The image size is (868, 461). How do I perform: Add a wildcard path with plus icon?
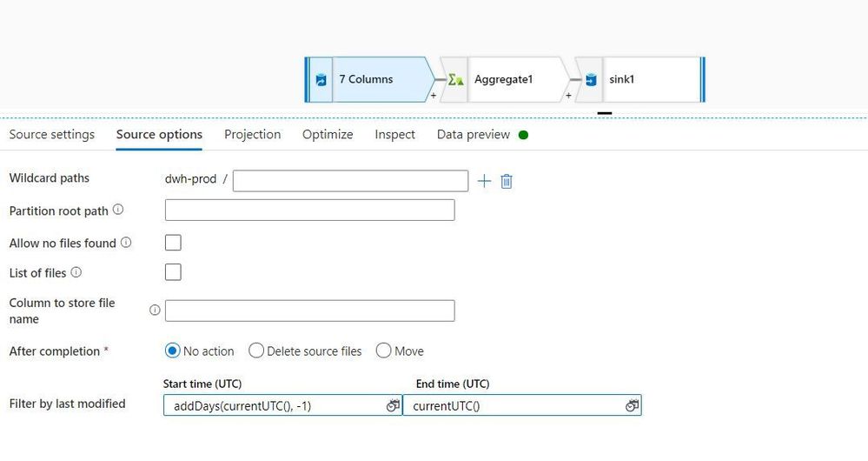coord(484,181)
